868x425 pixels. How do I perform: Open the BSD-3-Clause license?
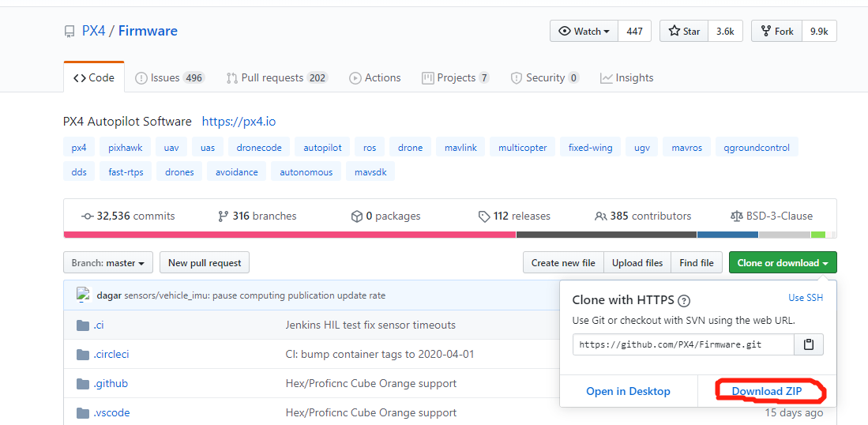[772, 216]
